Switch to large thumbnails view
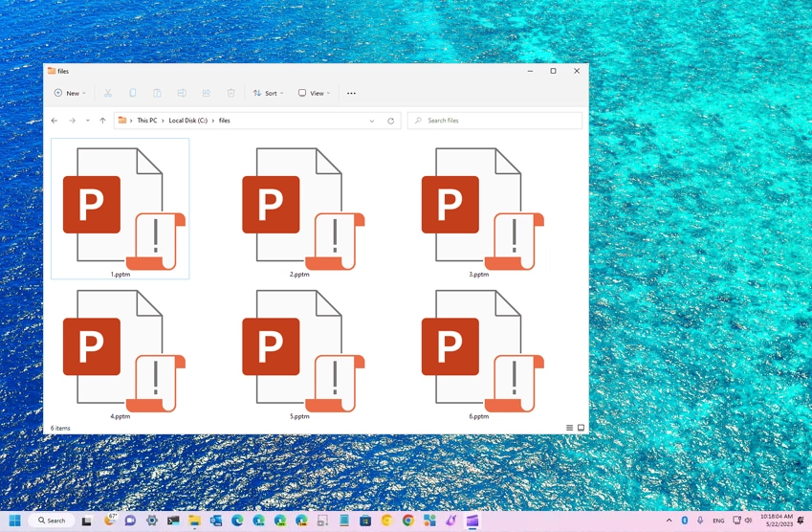The height and width of the screenshot is (532, 812). [x=581, y=428]
